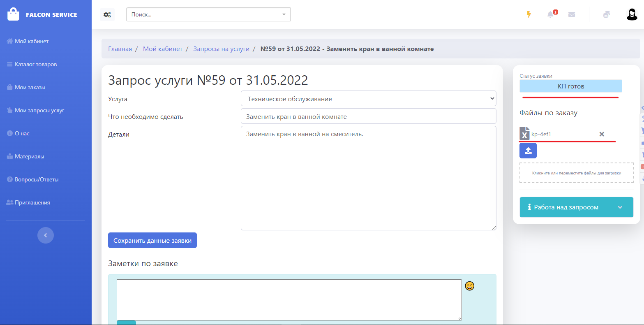Open the messages envelope icon
The image size is (644, 325).
click(x=572, y=14)
